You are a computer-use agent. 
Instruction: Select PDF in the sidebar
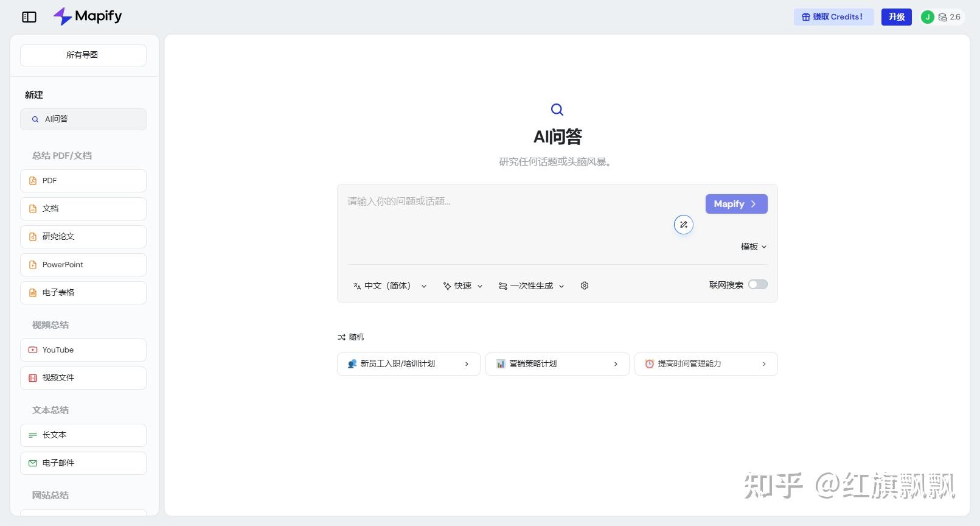pos(83,181)
